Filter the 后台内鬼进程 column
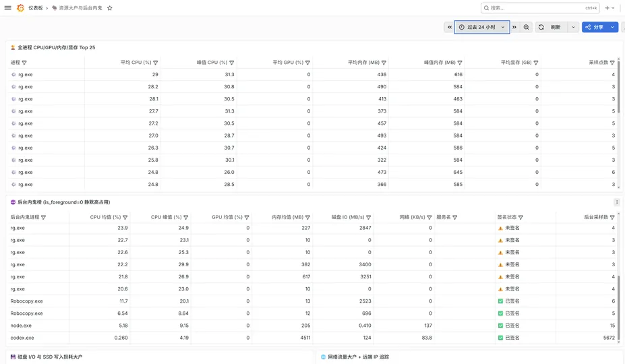 [x=43, y=217]
